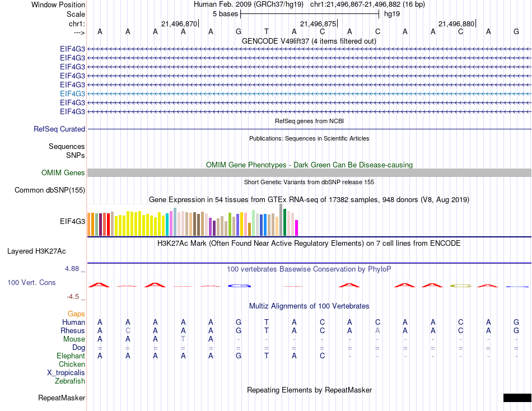Click the 100 Vert. Cons label

31,282
